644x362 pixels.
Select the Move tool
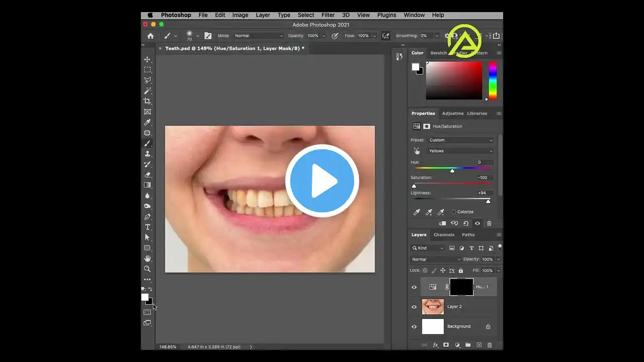coord(147,59)
